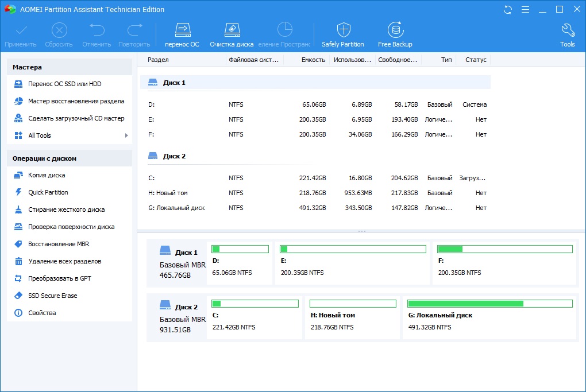This screenshot has width=586, height=392.
Task: Click the refresh icon in title bar
Action: click(x=508, y=10)
